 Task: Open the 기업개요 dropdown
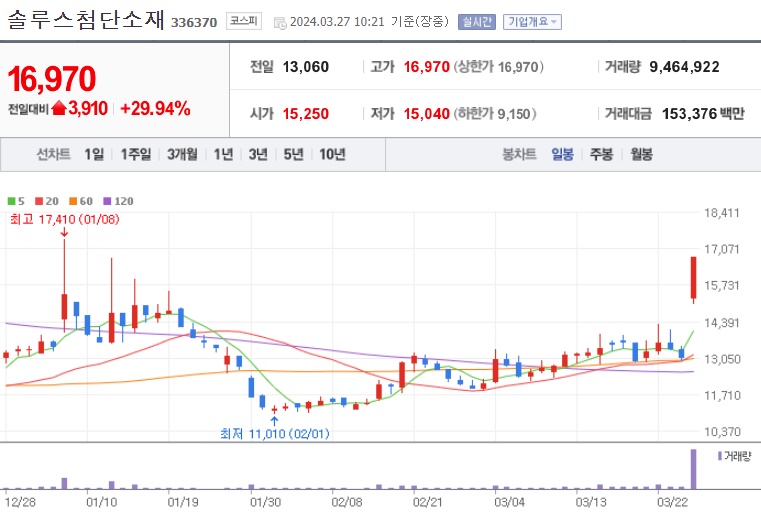point(532,22)
